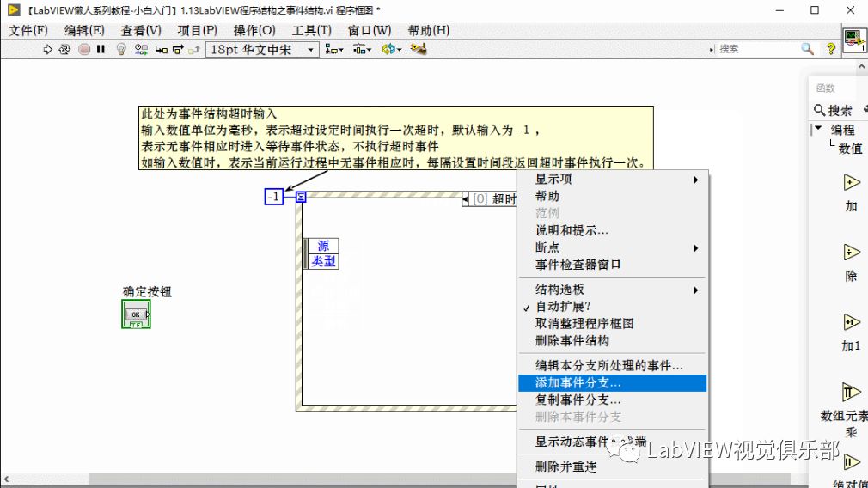Open the 窗口(W) menu
The image size is (868, 488).
pos(370,30)
